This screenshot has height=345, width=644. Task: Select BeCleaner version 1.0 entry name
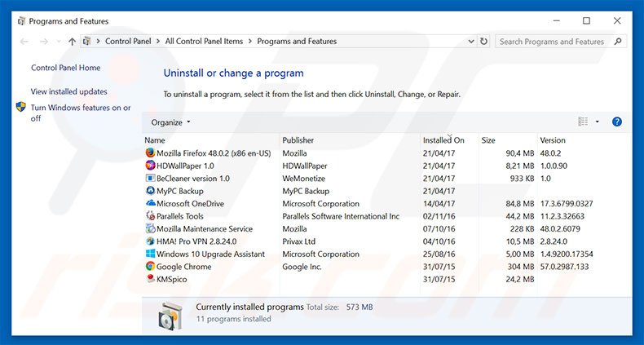tap(193, 179)
